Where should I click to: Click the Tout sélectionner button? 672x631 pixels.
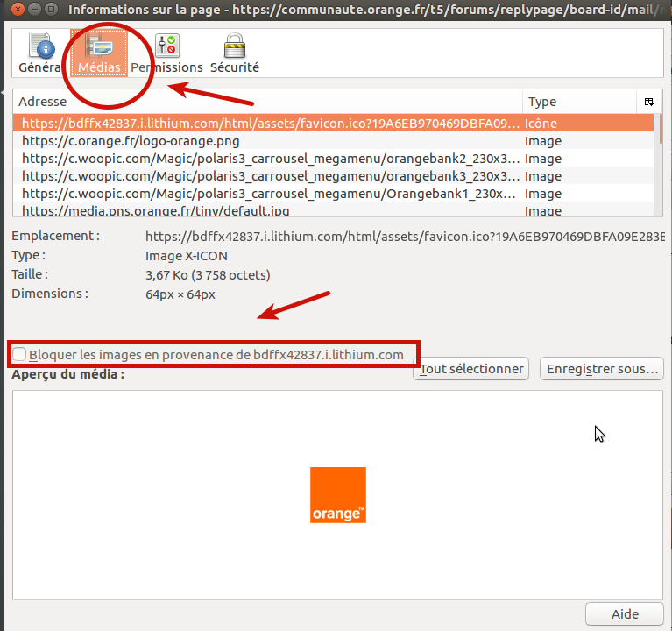click(470, 369)
